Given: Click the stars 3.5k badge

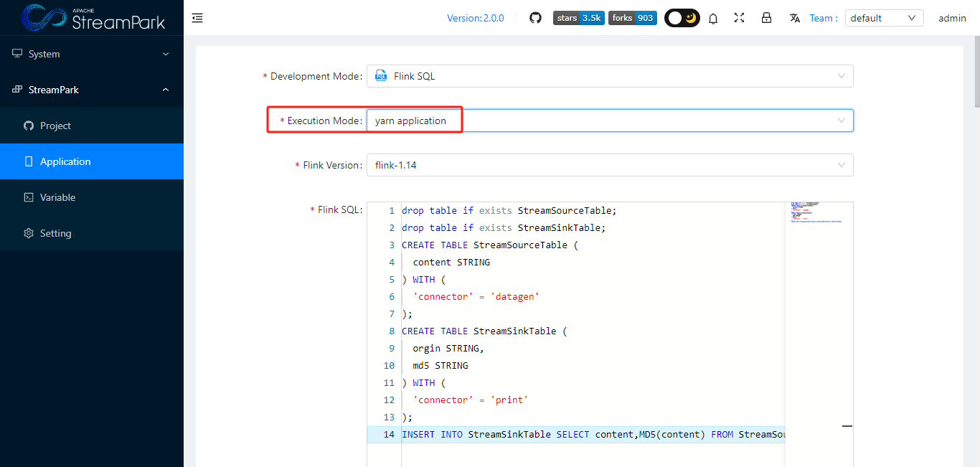Looking at the screenshot, I should click(578, 17).
